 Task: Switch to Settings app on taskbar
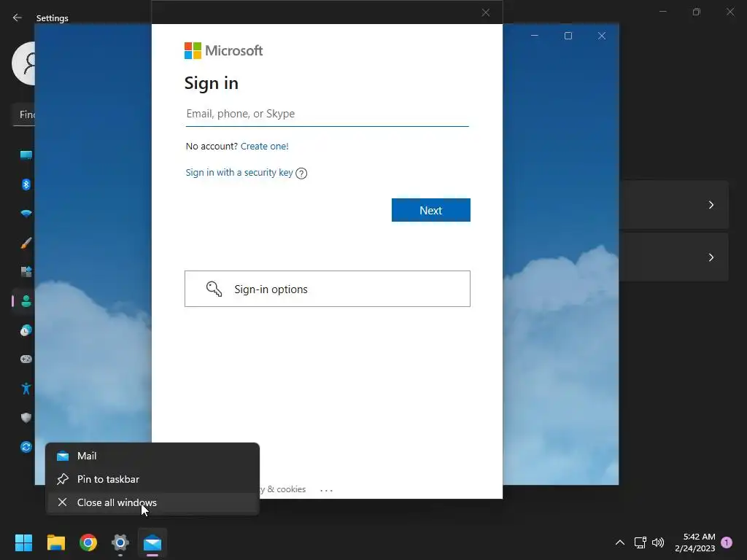(x=120, y=542)
